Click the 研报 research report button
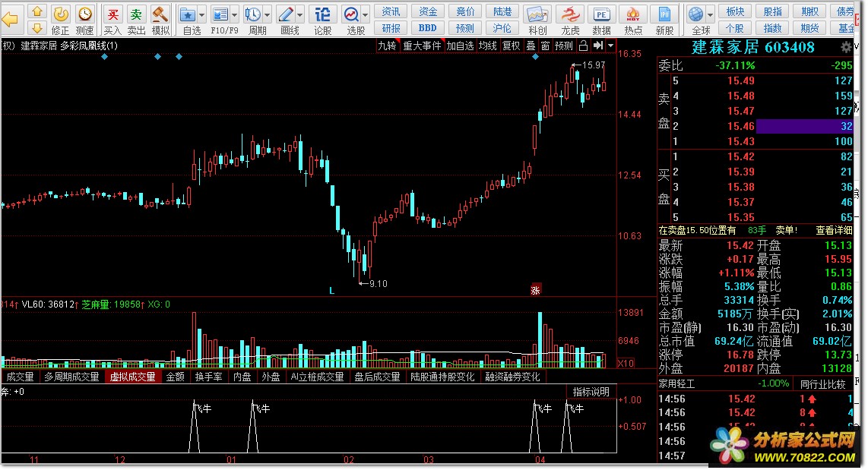This screenshot has height=470, width=868. pyautogui.click(x=391, y=27)
